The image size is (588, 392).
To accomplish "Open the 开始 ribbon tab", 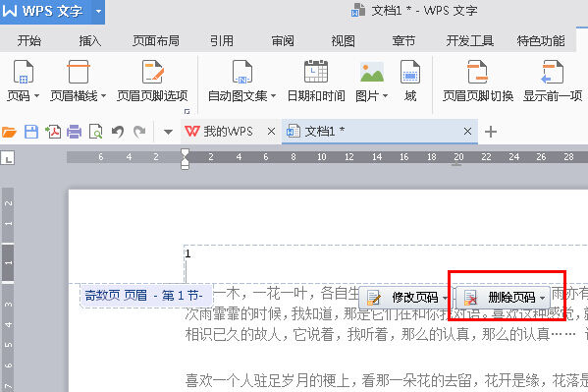I will coord(28,40).
